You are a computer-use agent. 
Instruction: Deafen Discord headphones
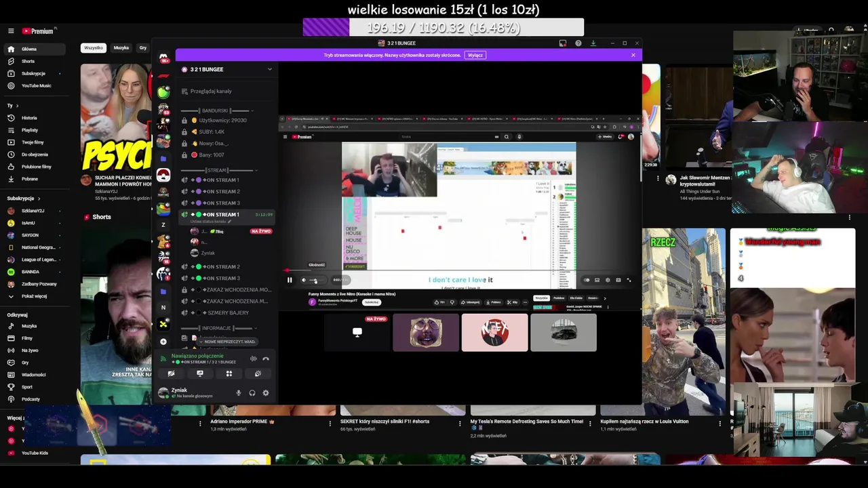point(252,392)
